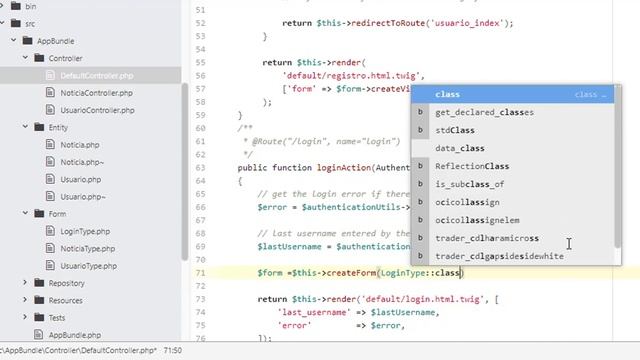Open UsuarioType.php file

[x=88, y=266]
